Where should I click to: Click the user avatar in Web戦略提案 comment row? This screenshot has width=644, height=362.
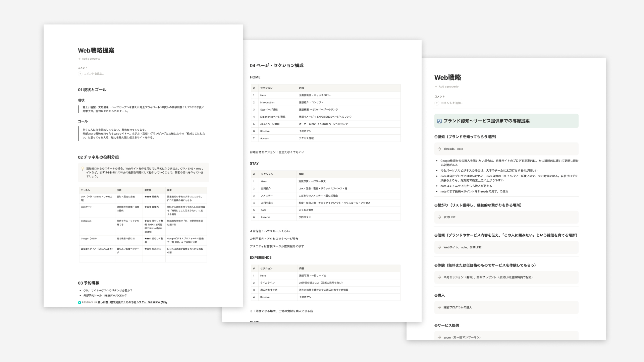point(80,74)
